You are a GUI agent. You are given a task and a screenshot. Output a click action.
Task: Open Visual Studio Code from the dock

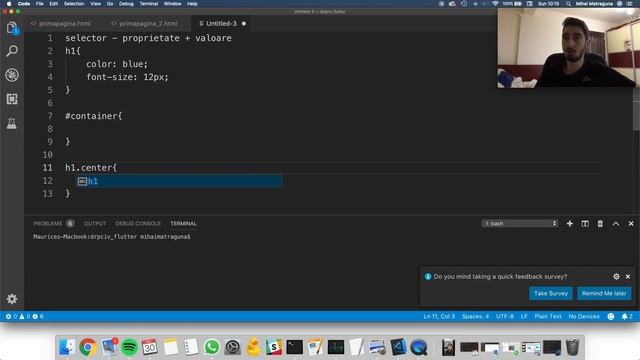(x=398, y=347)
